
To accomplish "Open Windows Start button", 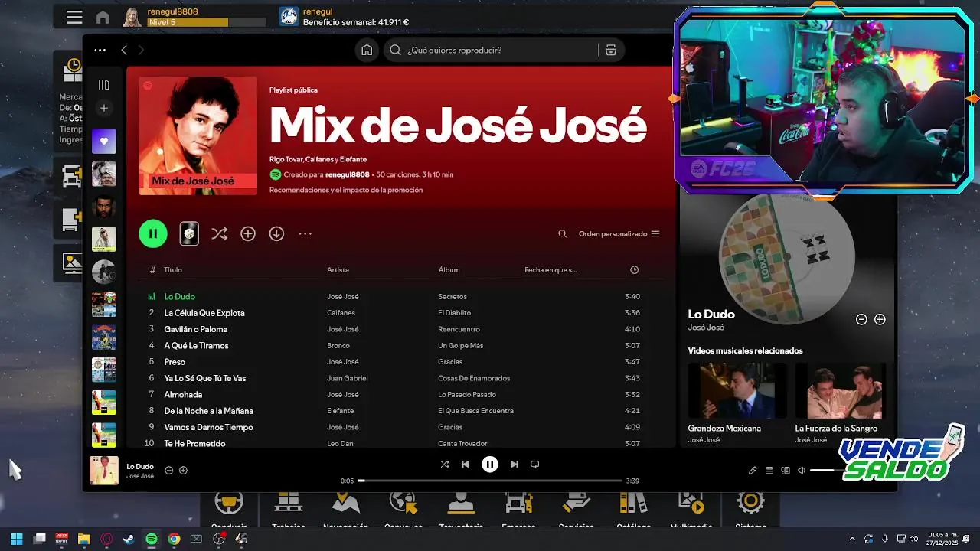I will [x=16, y=539].
